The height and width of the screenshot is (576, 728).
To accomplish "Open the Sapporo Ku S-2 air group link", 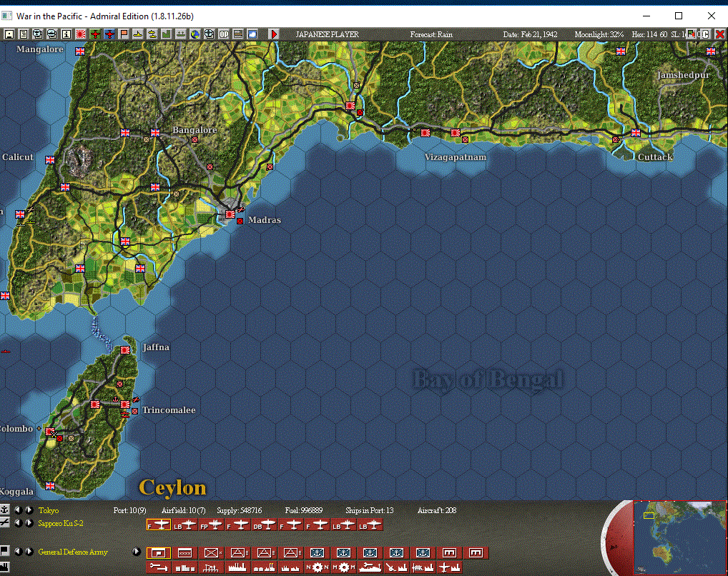I will click(60, 523).
